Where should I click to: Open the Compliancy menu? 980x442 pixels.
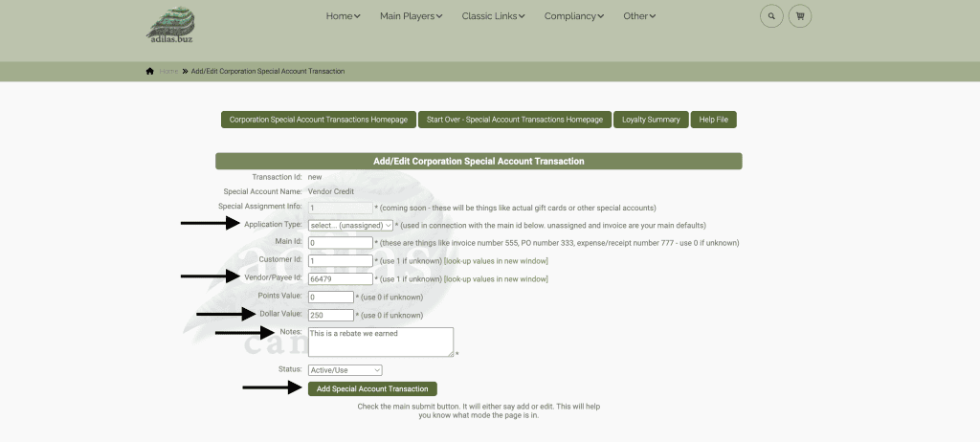574,16
